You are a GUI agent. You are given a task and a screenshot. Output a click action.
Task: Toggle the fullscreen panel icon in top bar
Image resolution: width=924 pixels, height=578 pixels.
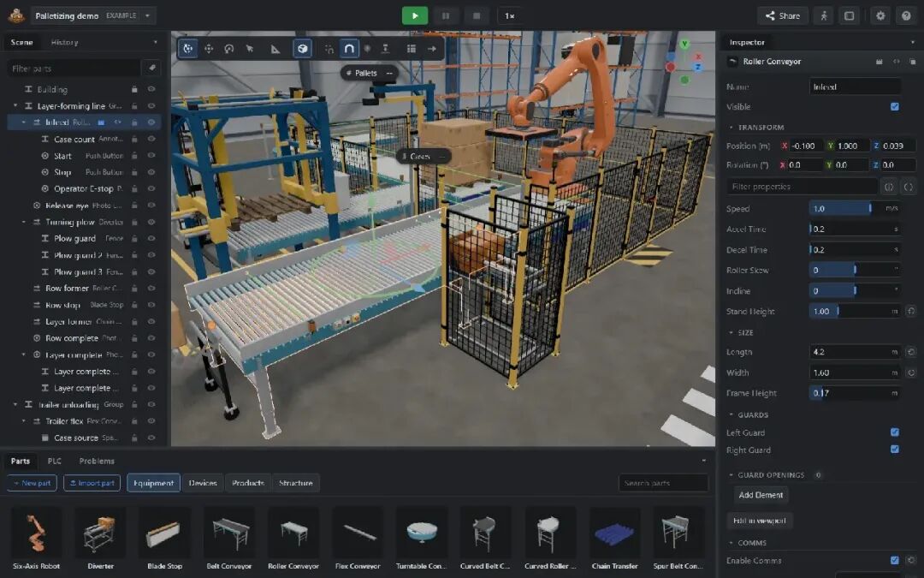point(850,16)
